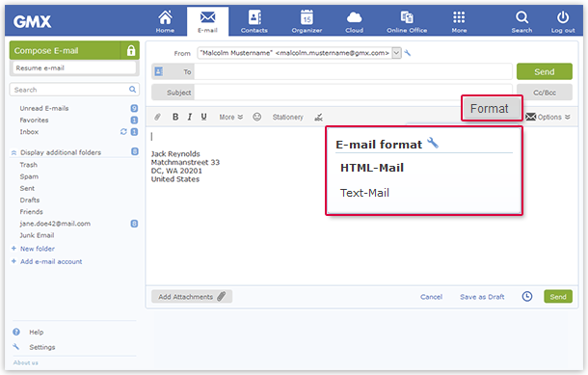
Task: Click Save as Draft
Action: (x=482, y=297)
